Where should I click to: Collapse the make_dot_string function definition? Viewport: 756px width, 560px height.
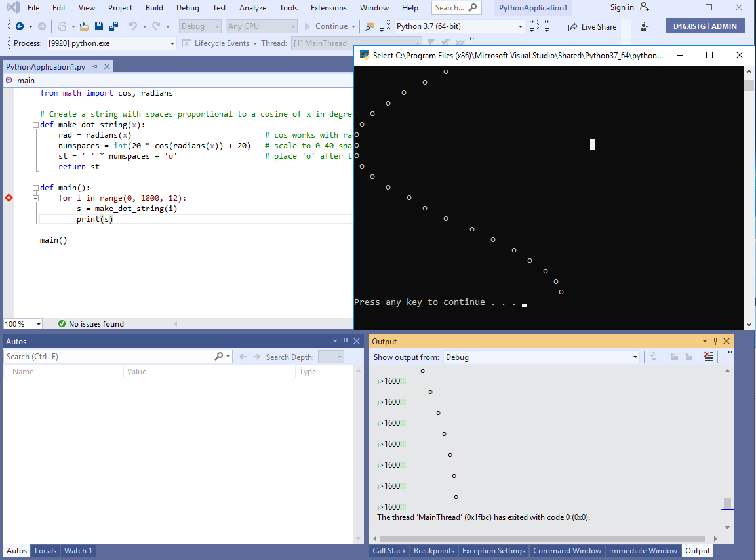tap(35, 124)
